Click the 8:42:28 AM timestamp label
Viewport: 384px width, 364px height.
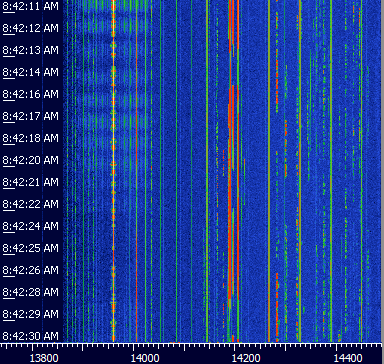pyautogui.click(x=31, y=292)
